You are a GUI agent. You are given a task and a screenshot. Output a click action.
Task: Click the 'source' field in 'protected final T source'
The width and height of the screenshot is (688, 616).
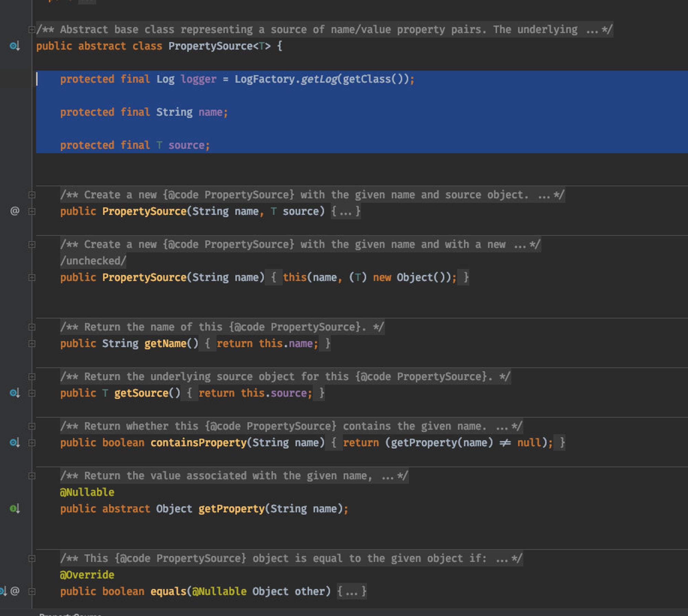click(x=186, y=145)
